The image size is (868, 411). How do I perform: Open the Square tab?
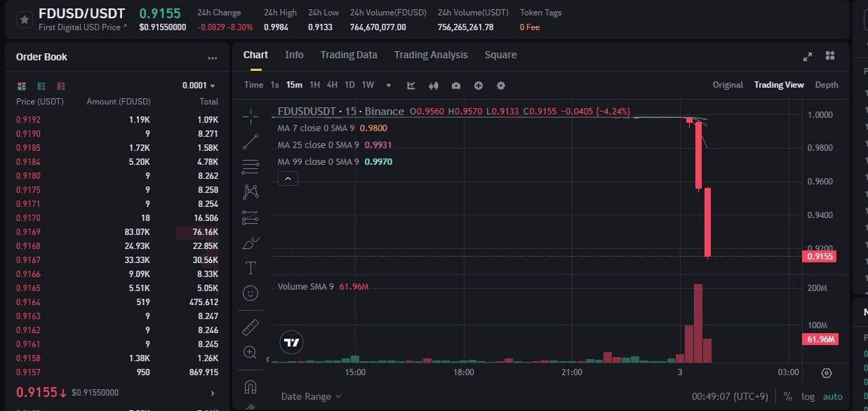click(x=500, y=55)
